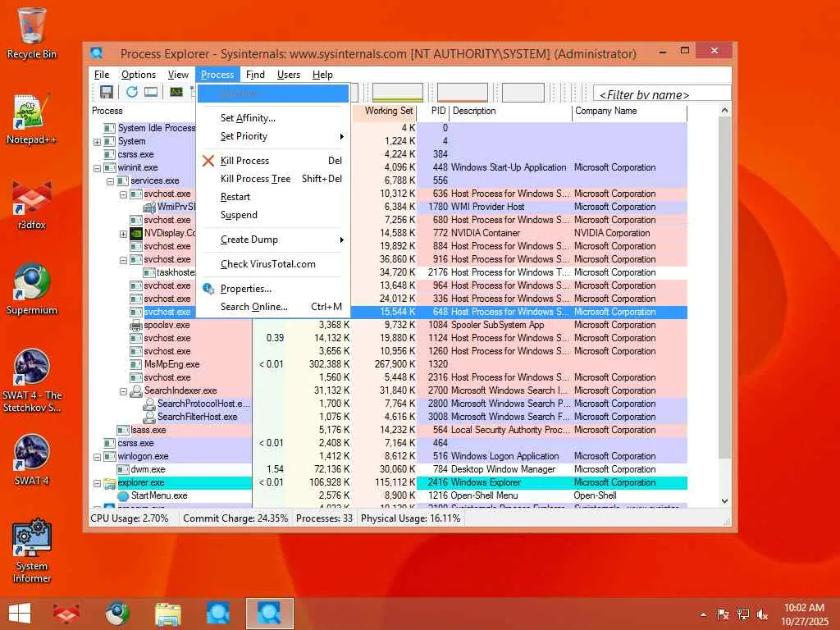Click the process list scrollbar down arrow
The width and height of the screenshot is (840, 630).
tap(725, 501)
